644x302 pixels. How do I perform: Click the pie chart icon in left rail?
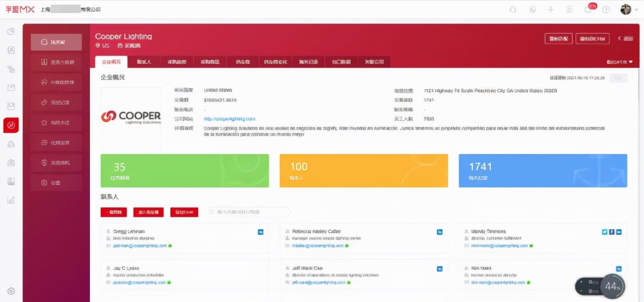(x=11, y=32)
